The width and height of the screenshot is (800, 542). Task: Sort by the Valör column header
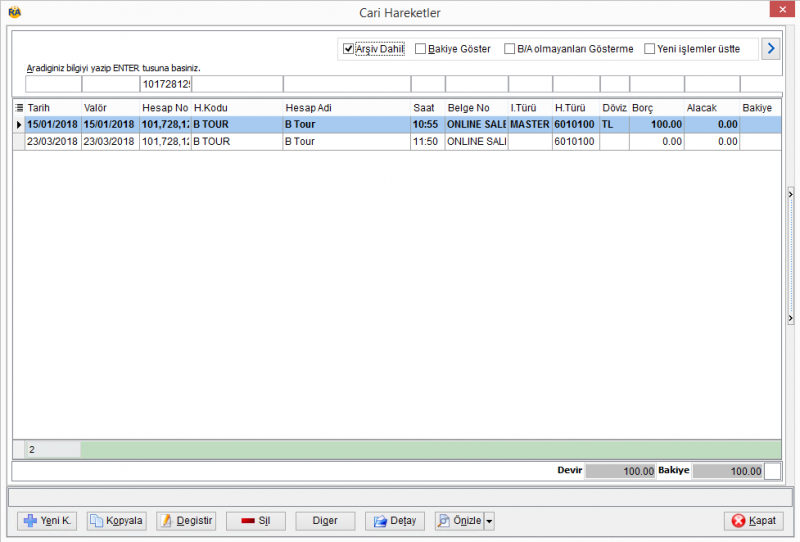[x=110, y=108]
